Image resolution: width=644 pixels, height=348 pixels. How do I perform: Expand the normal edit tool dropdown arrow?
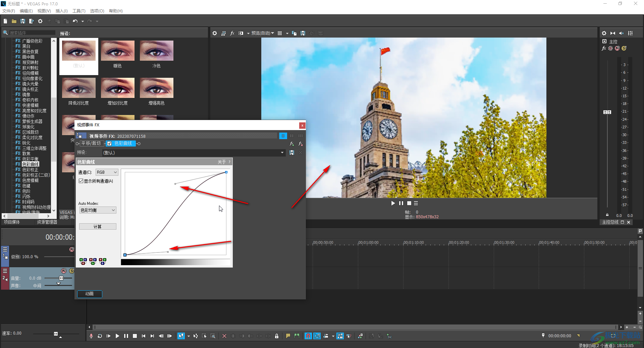coord(189,336)
